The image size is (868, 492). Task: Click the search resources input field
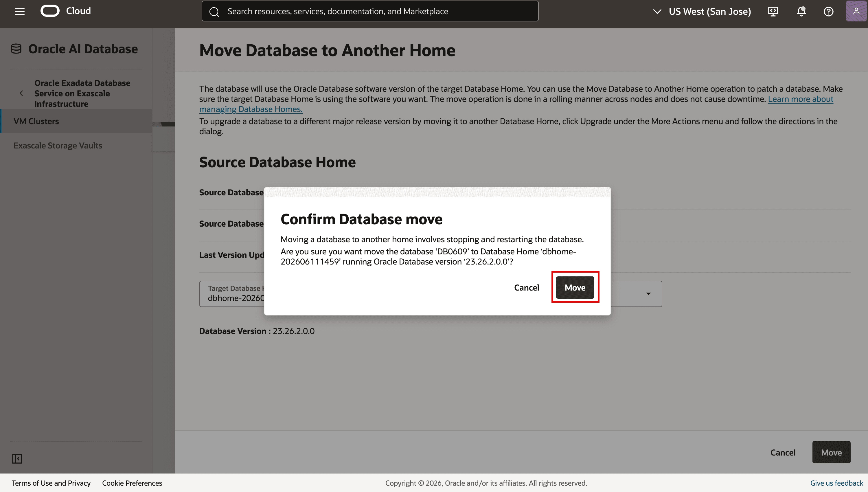coord(370,11)
